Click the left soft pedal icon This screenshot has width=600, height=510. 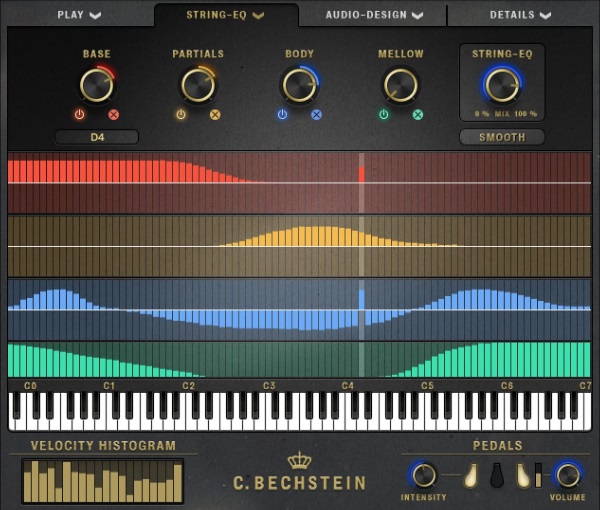pyautogui.click(x=471, y=475)
